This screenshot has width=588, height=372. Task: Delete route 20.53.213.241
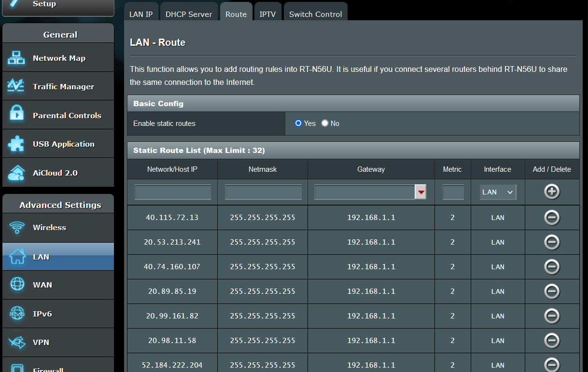pyautogui.click(x=552, y=242)
